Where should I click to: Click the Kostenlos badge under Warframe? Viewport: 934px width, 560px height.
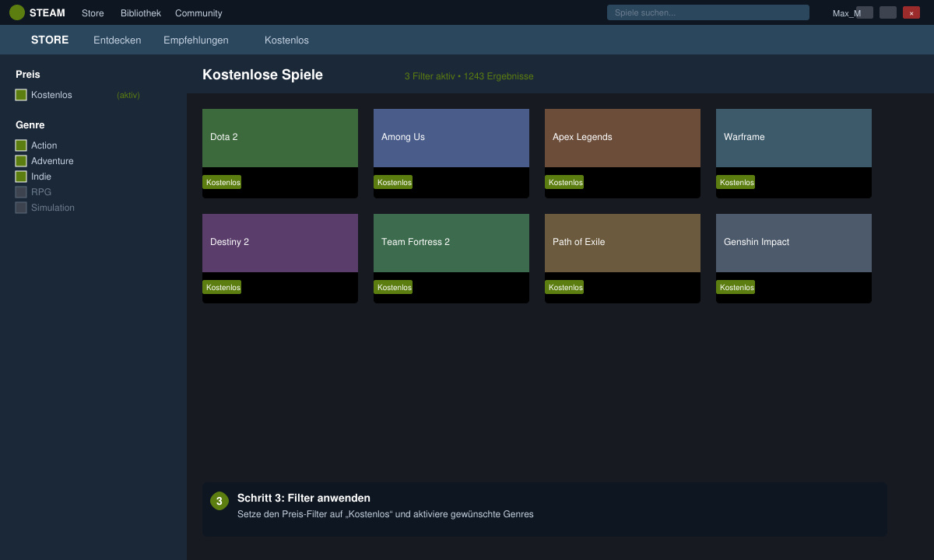click(x=736, y=182)
